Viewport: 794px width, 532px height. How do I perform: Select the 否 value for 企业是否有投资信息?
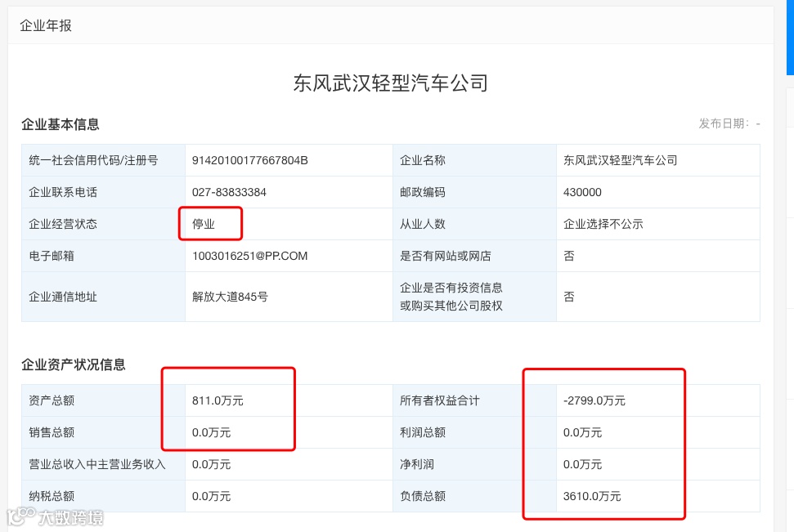(569, 297)
